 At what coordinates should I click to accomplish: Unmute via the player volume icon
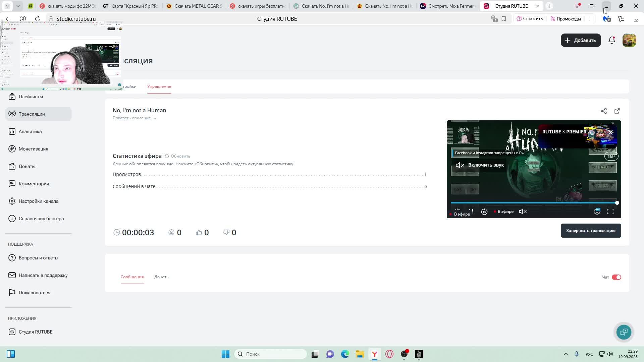tap(523, 212)
